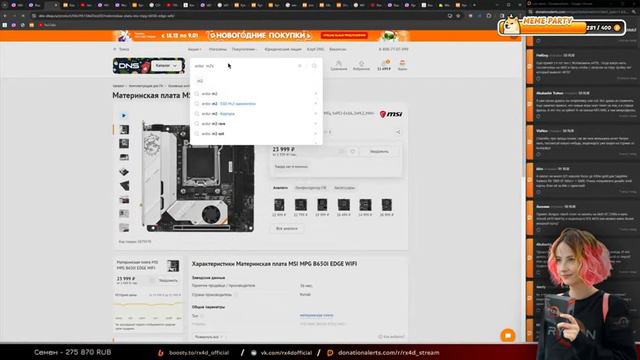Choose suggestion 'ardor m2' in SSD M.2 накопители
This screenshot has width=640, height=360.
coord(229,104)
